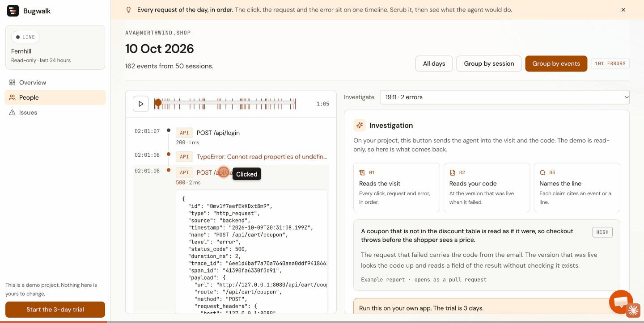Screen dimensions: 644x323
Task: Click the 500 · 2 ms status text
Action: [188, 183]
